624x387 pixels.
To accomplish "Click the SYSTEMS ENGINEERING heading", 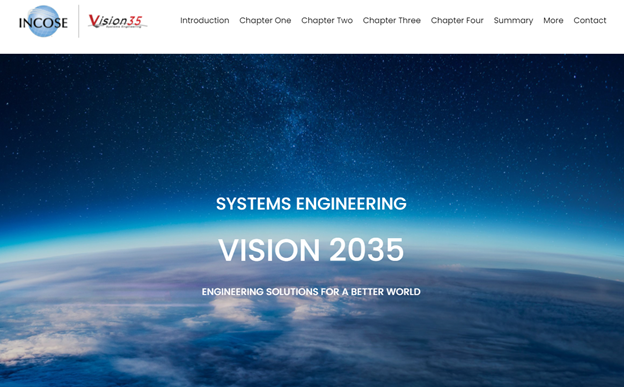I will pyautogui.click(x=311, y=204).
